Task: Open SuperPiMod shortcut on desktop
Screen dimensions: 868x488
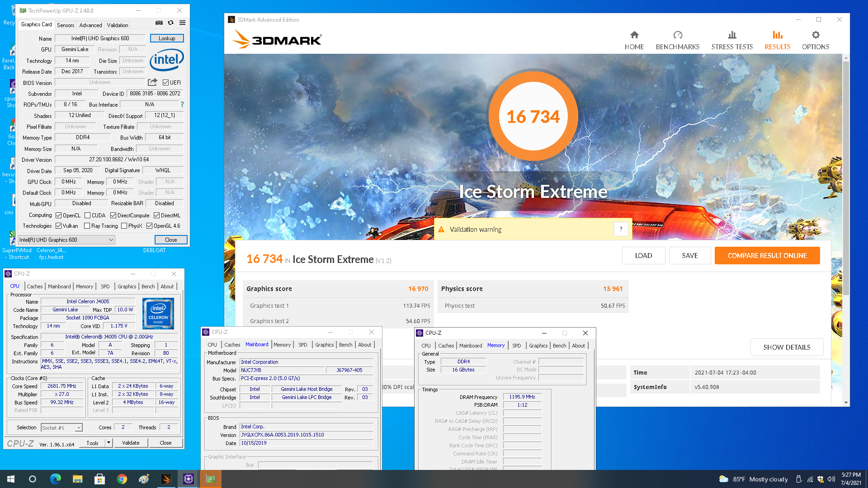Action: (x=17, y=244)
